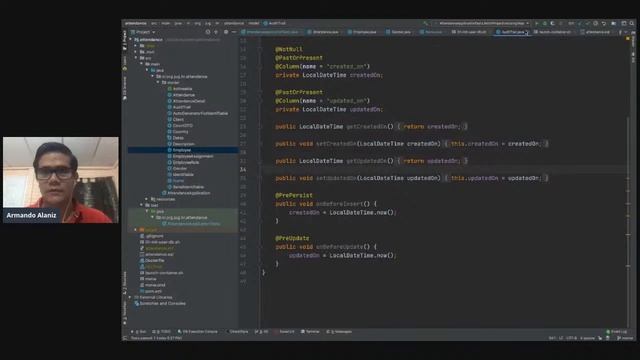Viewport: 640px width, 360px height.
Task: Open the Messages tool window
Action: 339,331
